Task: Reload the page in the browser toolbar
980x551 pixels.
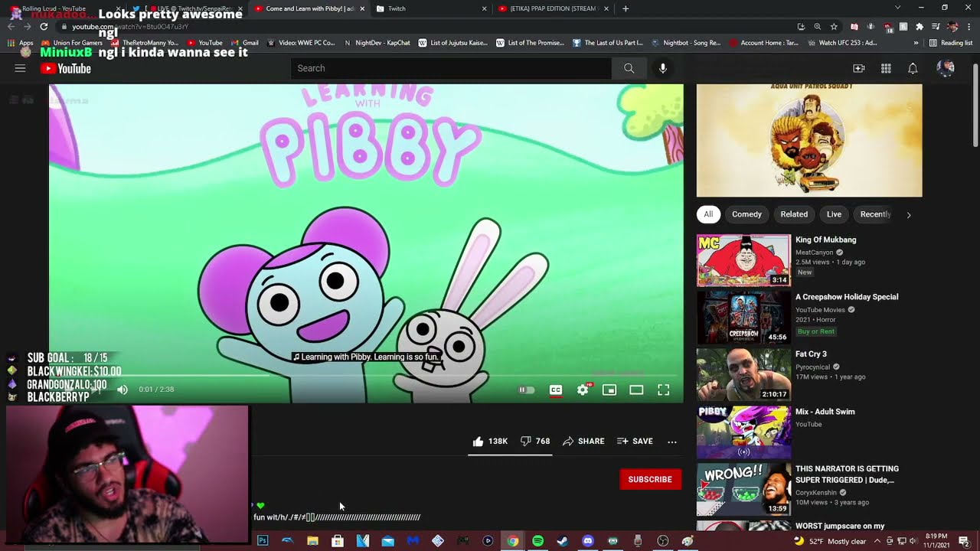Action: point(44,26)
